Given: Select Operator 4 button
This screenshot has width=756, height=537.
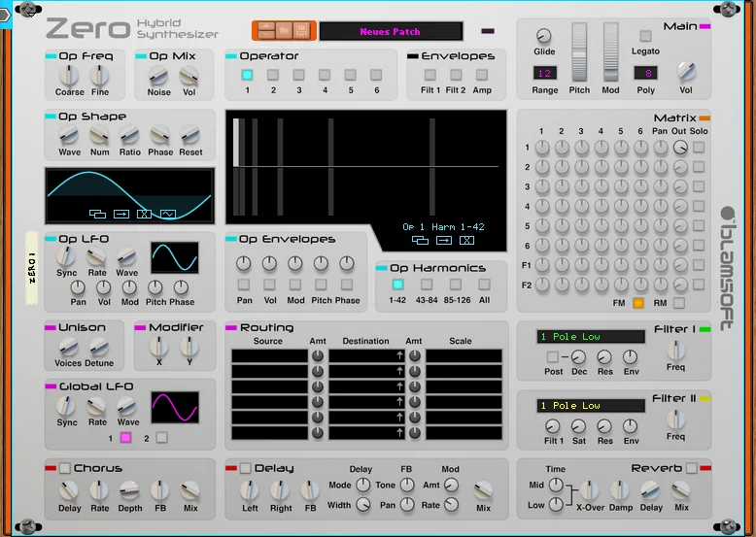Looking at the screenshot, I should click(x=325, y=75).
